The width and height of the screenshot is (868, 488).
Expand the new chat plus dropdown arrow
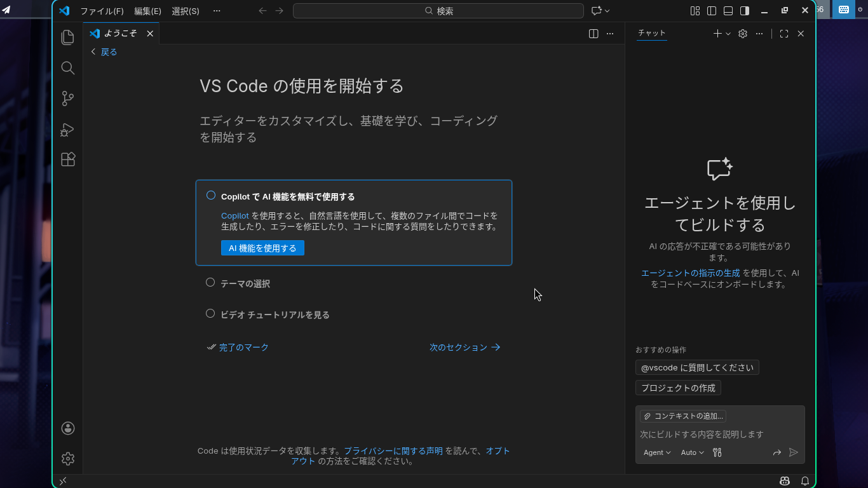point(728,34)
